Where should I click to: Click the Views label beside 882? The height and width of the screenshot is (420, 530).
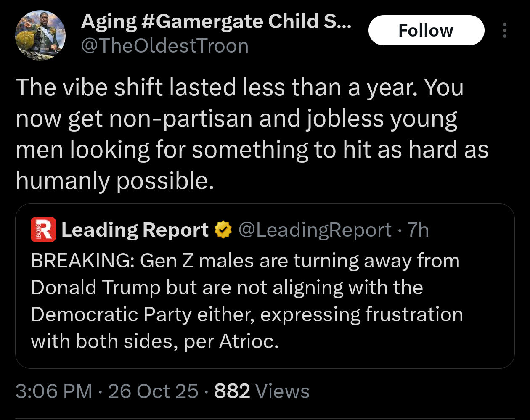282,391
